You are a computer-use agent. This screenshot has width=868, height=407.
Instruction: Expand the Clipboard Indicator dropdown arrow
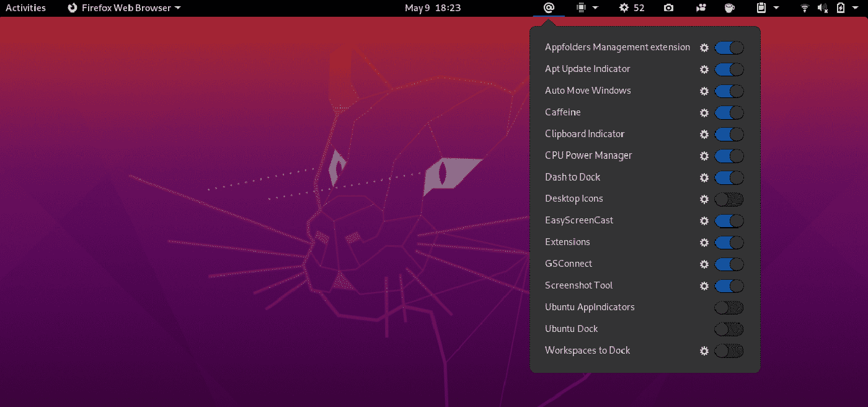776,8
